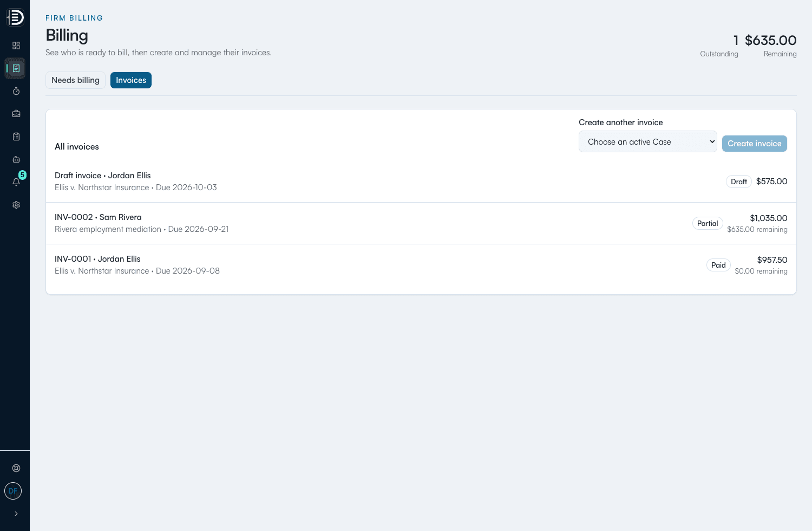Click the Partial status badge

point(708,223)
